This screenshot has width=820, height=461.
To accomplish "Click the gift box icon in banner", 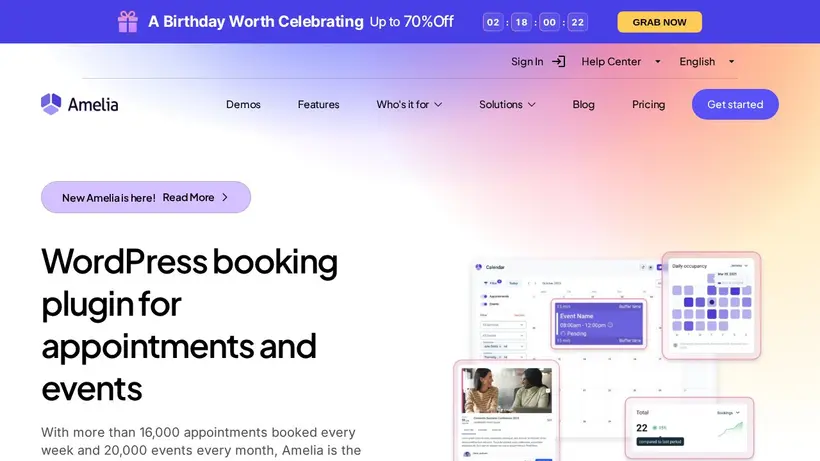I will pos(128,22).
